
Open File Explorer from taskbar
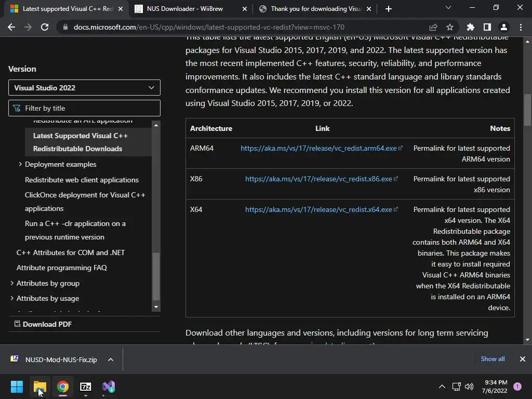point(39,387)
